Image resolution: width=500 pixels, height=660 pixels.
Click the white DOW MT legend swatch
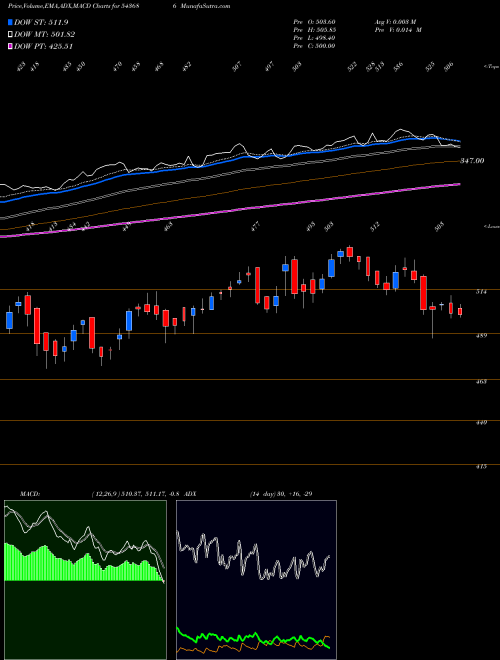pos(10,35)
